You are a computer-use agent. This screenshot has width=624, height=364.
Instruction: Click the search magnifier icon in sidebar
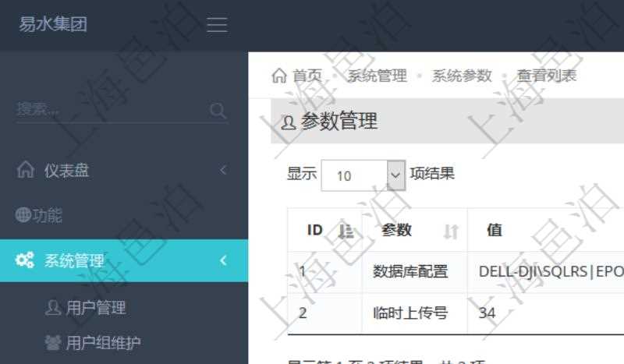218,111
